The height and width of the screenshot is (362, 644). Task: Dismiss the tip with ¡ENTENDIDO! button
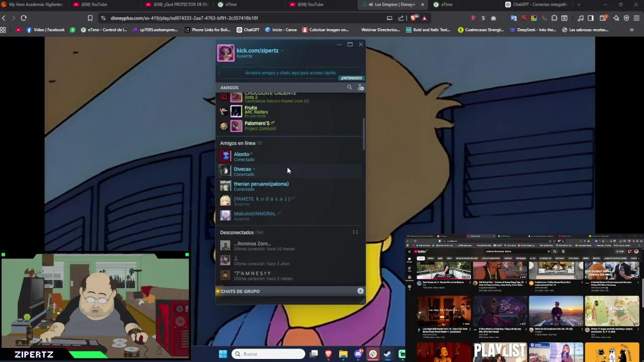click(351, 78)
